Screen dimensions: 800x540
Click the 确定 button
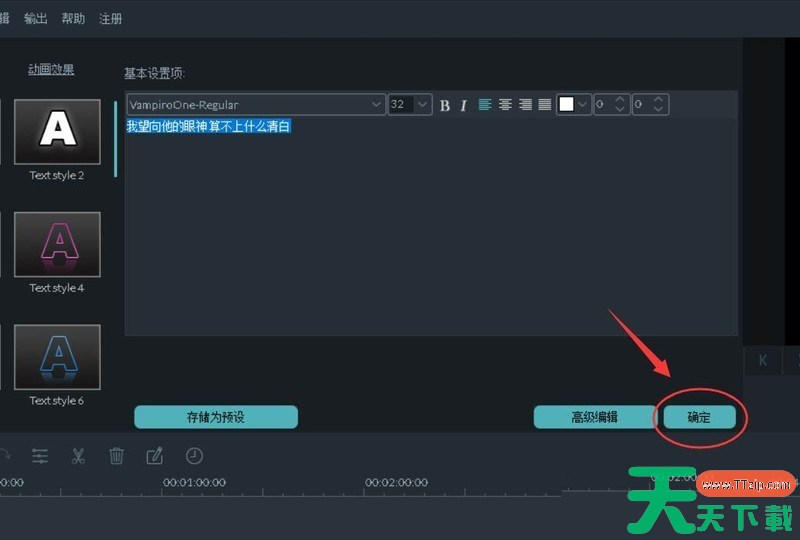coord(698,417)
